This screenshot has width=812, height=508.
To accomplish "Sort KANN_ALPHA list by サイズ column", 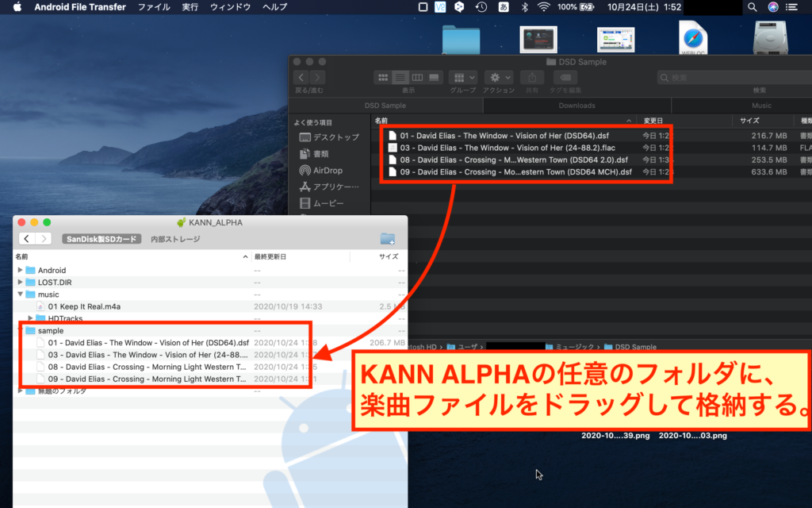I will click(x=378, y=256).
